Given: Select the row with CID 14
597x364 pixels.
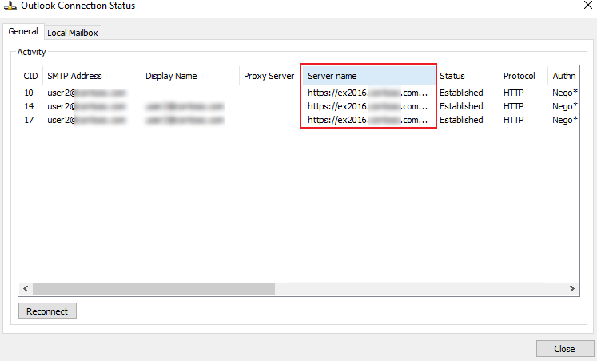Looking at the screenshot, I should [x=299, y=106].
